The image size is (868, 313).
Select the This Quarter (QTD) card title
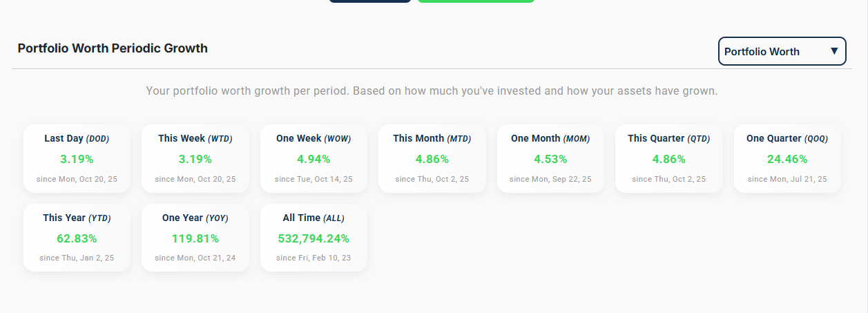point(668,138)
